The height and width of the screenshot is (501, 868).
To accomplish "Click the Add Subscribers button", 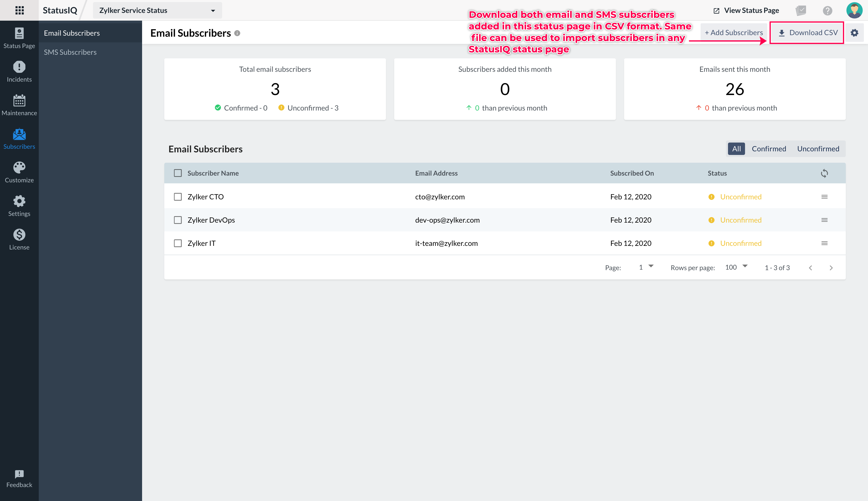I will [733, 33].
